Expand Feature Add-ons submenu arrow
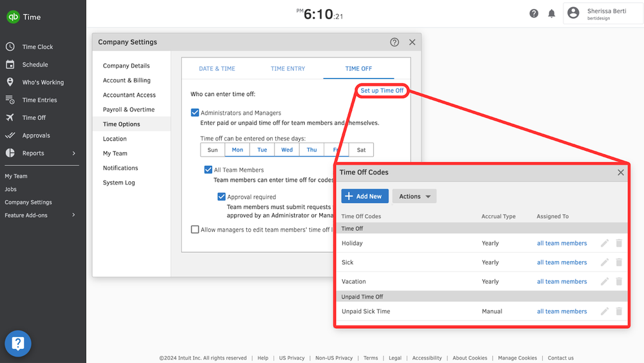The width and height of the screenshot is (644, 363). coord(74,215)
